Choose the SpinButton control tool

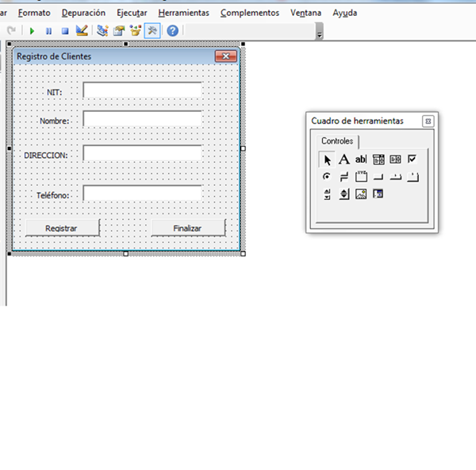344,194
